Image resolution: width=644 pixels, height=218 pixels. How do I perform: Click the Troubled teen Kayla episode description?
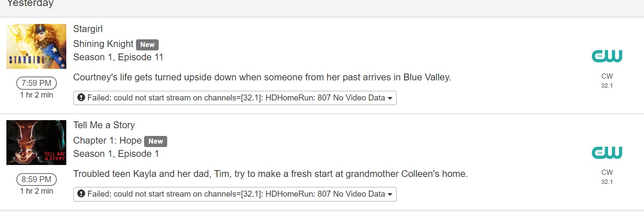point(271,174)
